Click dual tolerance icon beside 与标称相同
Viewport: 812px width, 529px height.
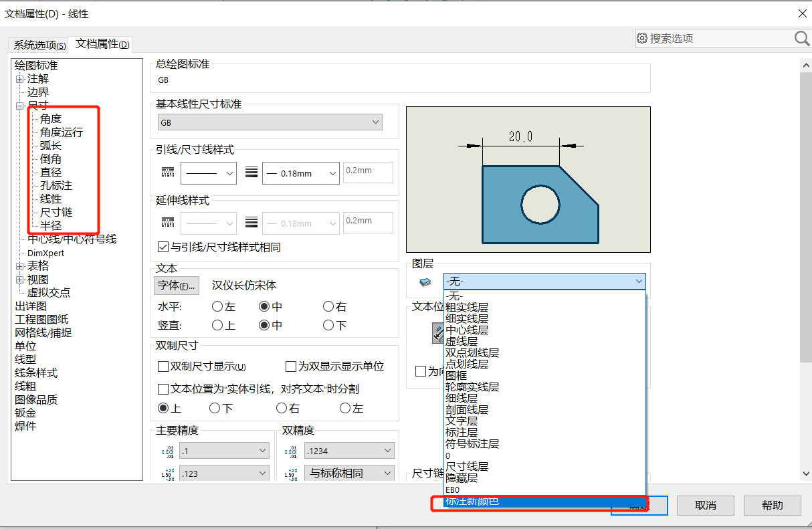pos(291,474)
